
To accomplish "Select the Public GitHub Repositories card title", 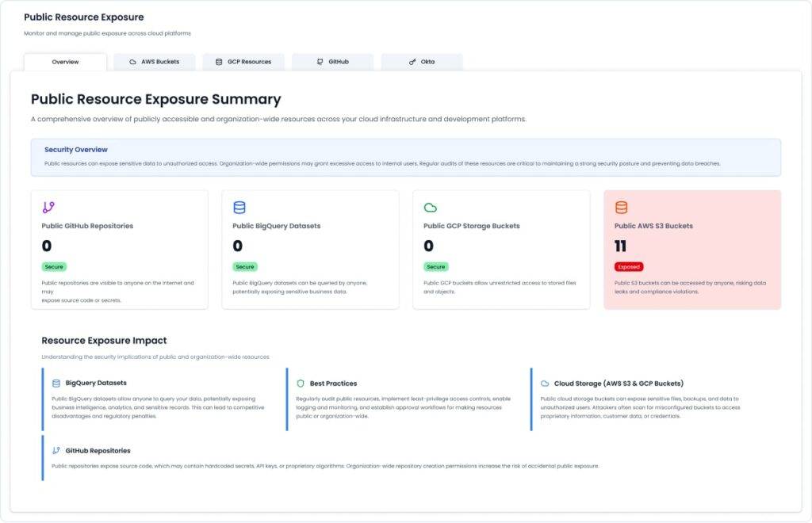I will pos(87,226).
